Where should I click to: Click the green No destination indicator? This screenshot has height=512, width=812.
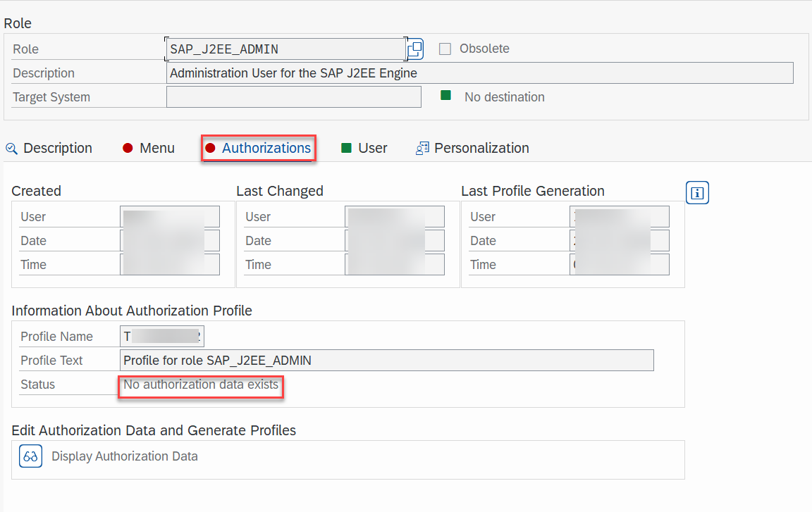[445, 95]
